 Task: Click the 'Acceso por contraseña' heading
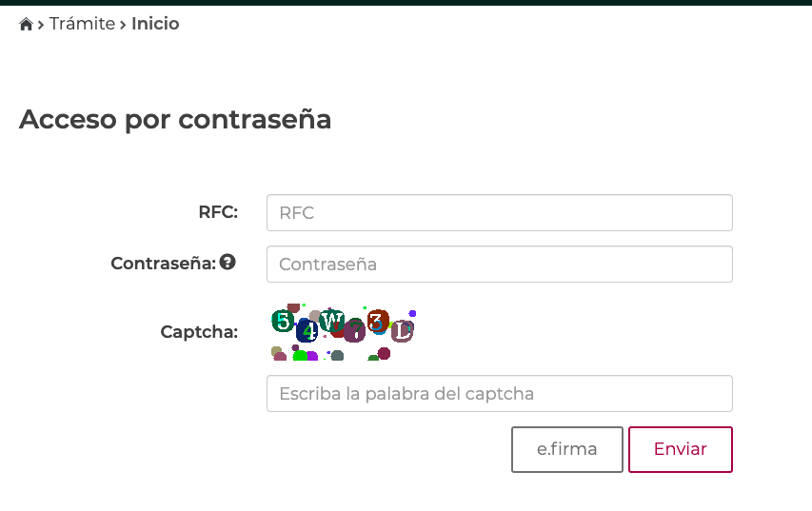pos(175,120)
